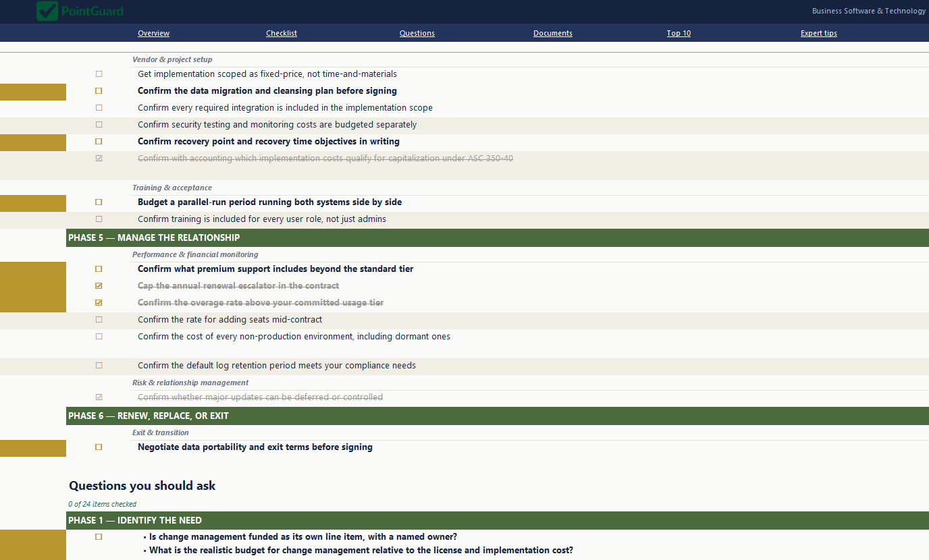Click 'Exit & transition' subheading

click(161, 432)
